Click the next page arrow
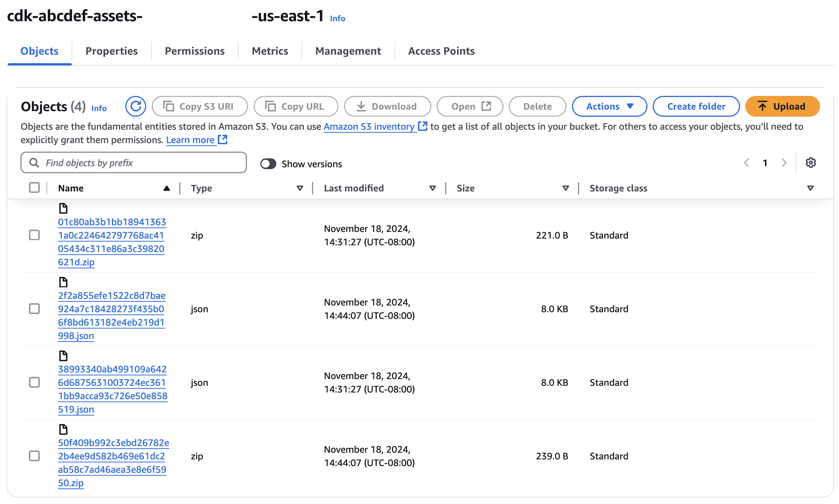 point(784,162)
